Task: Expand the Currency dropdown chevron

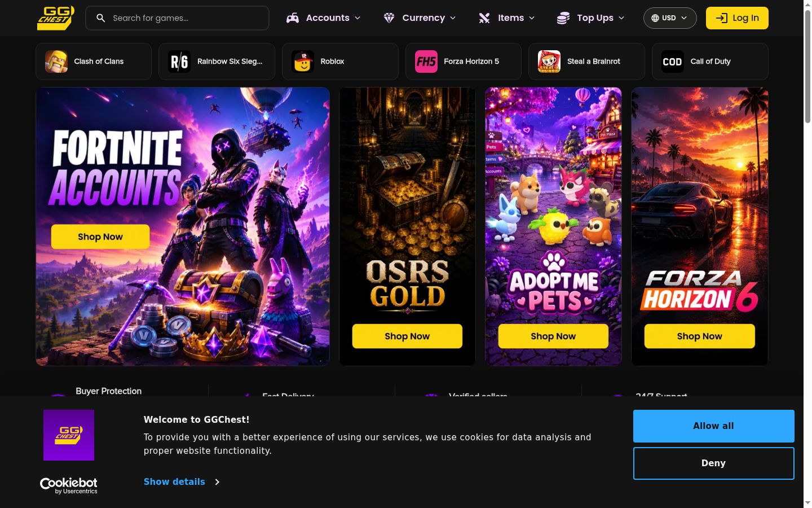Action: coord(453,18)
